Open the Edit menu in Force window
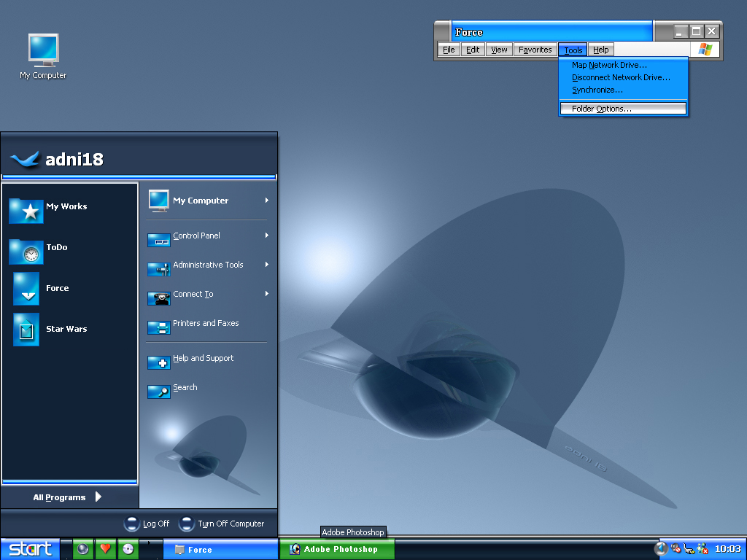The height and width of the screenshot is (560, 747). pos(473,50)
